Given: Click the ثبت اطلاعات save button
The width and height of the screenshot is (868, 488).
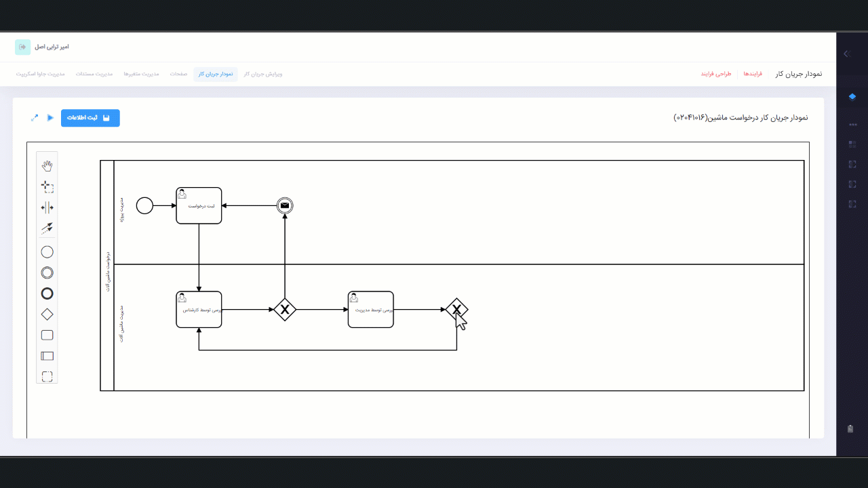Looking at the screenshot, I should coord(90,118).
